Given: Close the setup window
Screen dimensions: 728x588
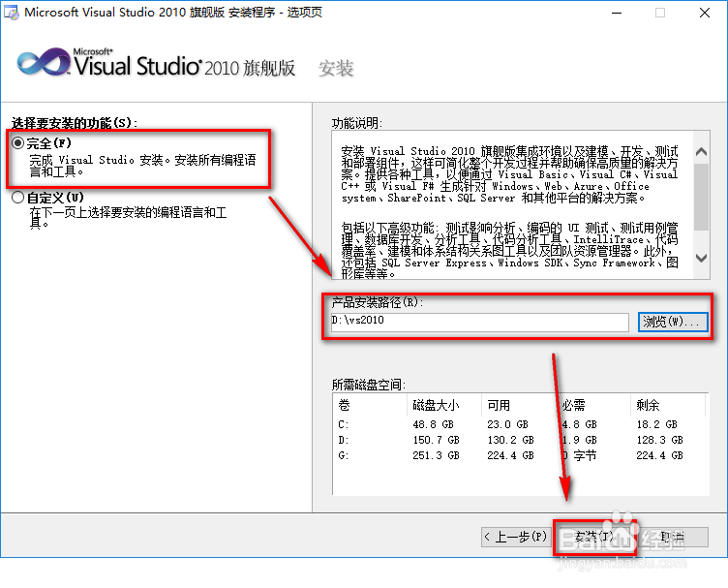Looking at the screenshot, I should (x=705, y=13).
